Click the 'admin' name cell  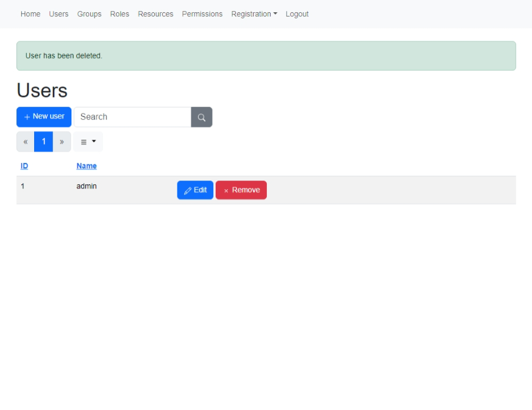tap(87, 186)
